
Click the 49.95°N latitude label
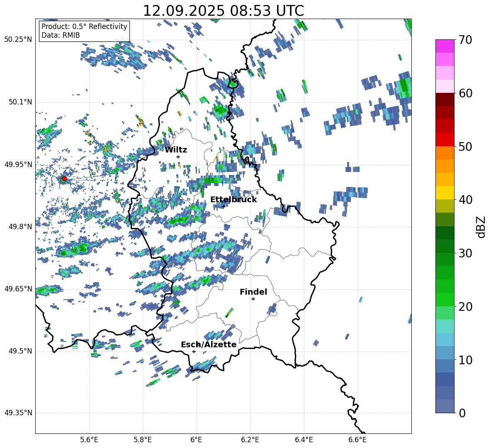(x=18, y=165)
